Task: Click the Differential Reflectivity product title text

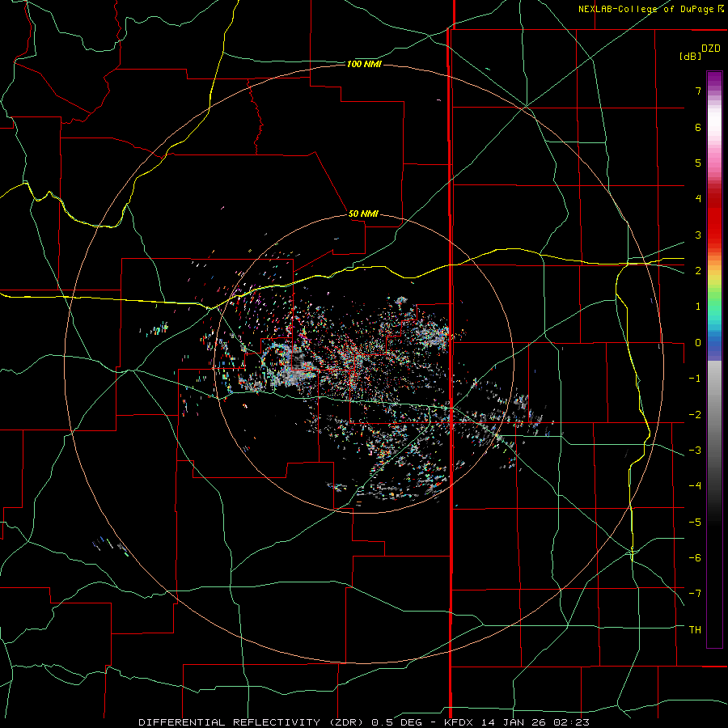Action: [364, 722]
